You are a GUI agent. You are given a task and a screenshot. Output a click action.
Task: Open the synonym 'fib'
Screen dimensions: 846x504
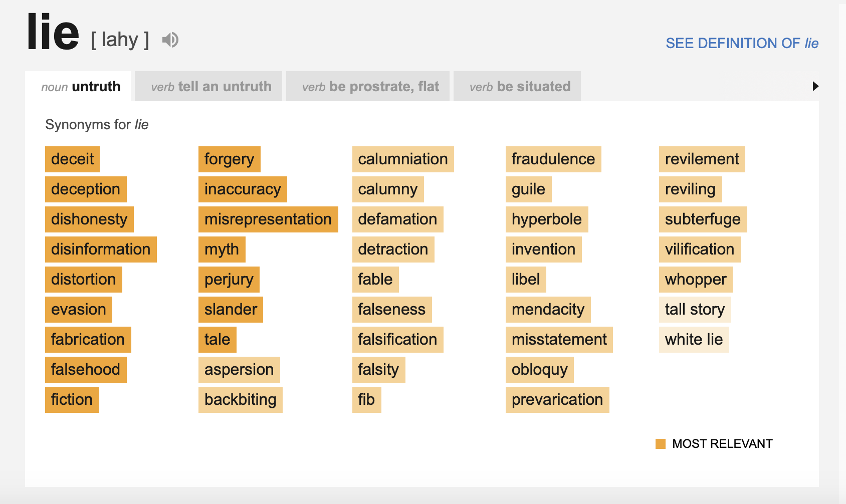366,400
